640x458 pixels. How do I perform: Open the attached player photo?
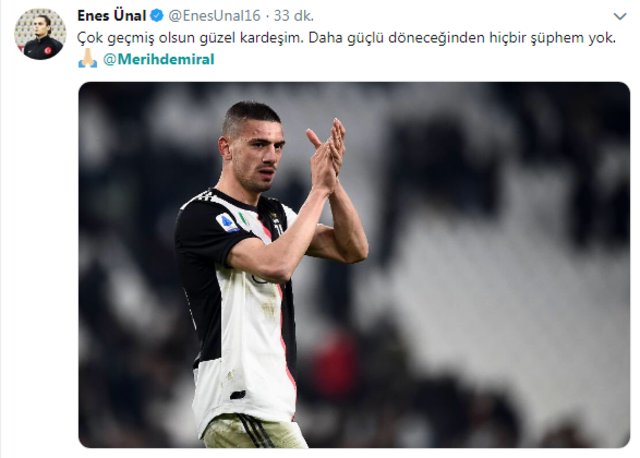(354, 265)
